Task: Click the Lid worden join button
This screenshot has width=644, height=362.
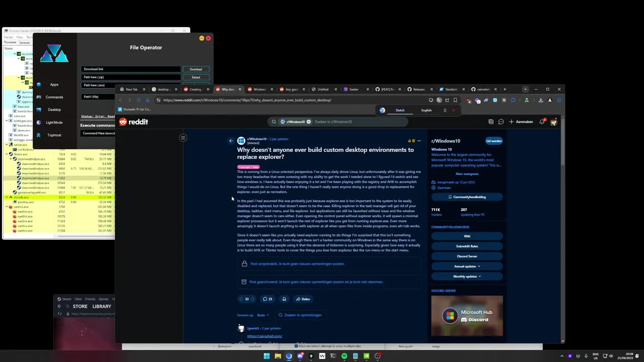Action: (x=494, y=141)
